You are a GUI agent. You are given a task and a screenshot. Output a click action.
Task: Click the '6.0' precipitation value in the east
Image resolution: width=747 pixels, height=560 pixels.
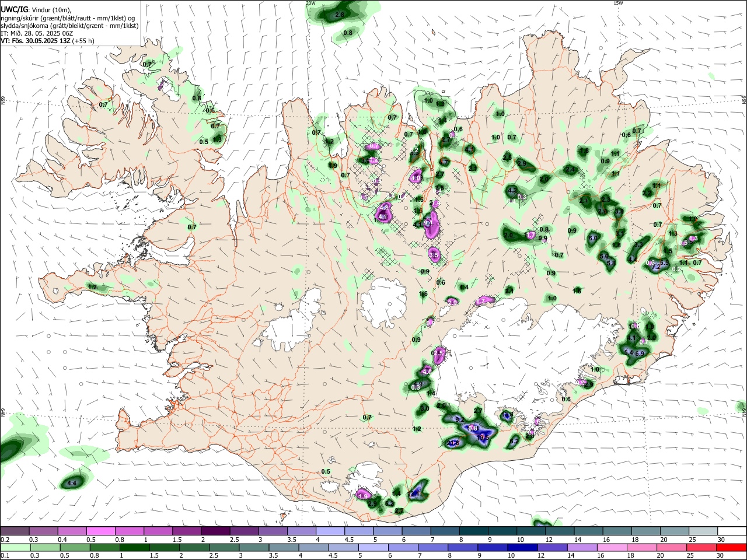(593, 238)
